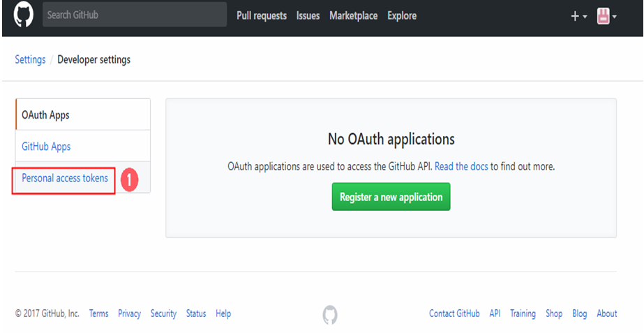Select GitHub Apps in sidebar
Screen dimensions: 644x333
[x=83, y=147]
